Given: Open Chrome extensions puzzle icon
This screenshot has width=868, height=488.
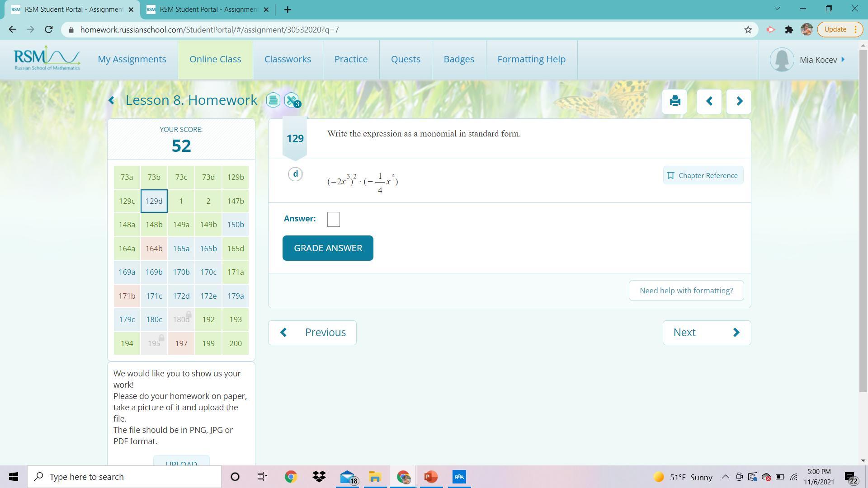Looking at the screenshot, I should pyautogui.click(x=789, y=30).
